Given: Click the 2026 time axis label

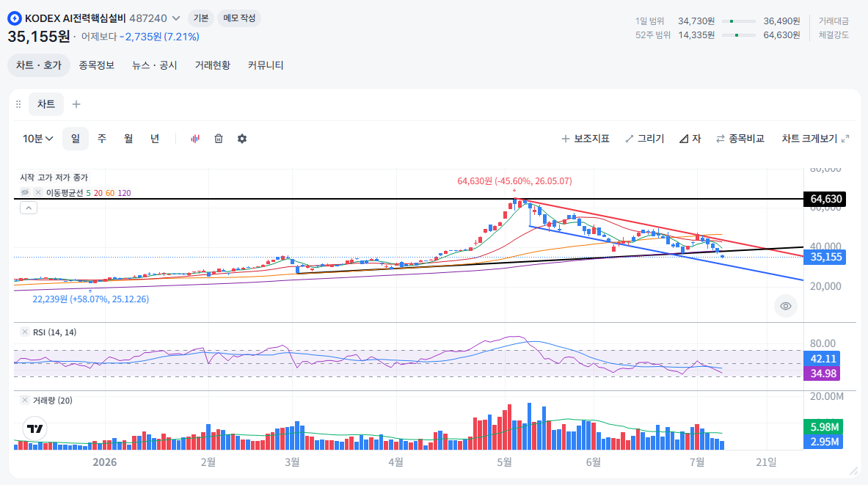Looking at the screenshot, I should coord(105,462).
